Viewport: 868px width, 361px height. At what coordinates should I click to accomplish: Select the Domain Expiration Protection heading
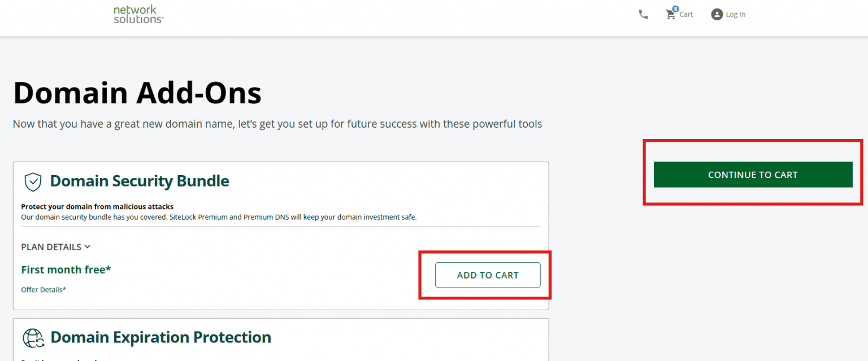tap(160, 337)
